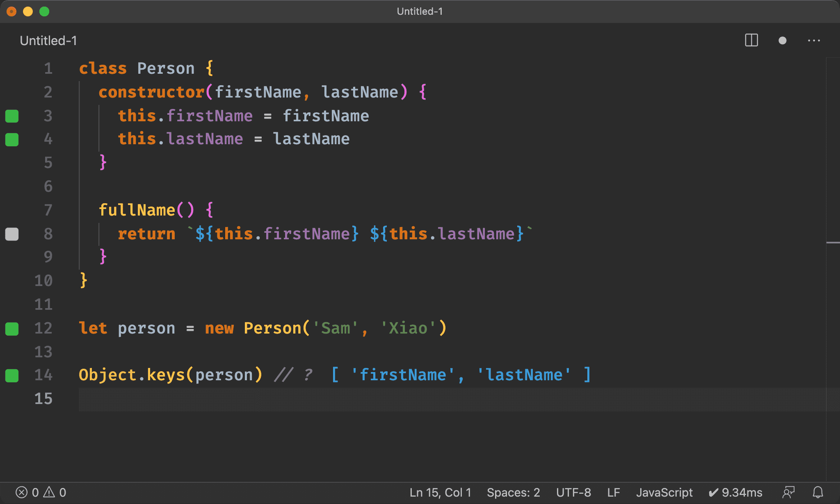Change the Spaces: 2 indentation setting

pos(513,492)
